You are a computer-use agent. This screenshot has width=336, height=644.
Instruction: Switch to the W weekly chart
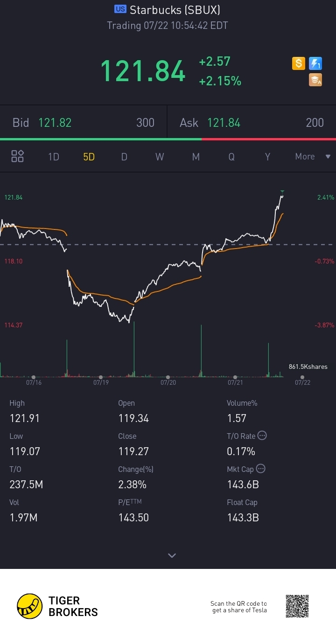click(x=160, y=157)
